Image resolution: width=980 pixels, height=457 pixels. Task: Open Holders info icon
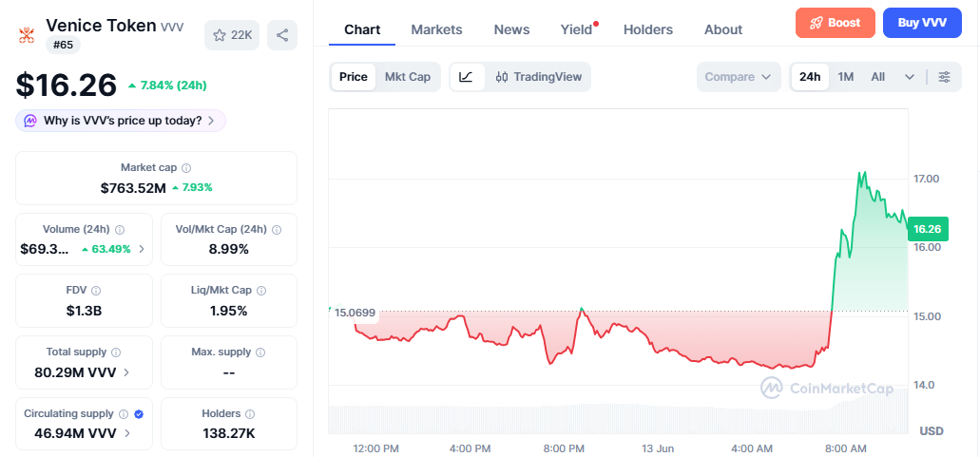[250, 414]
